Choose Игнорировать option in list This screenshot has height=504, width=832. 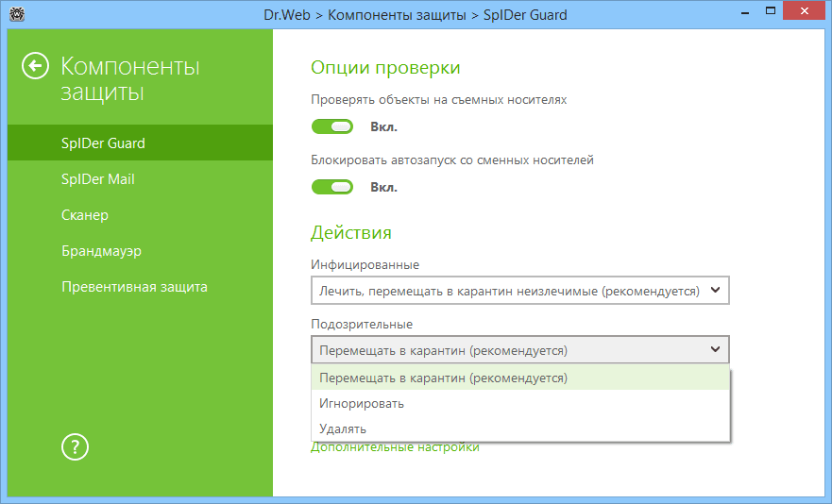click(x=520, y=403)
